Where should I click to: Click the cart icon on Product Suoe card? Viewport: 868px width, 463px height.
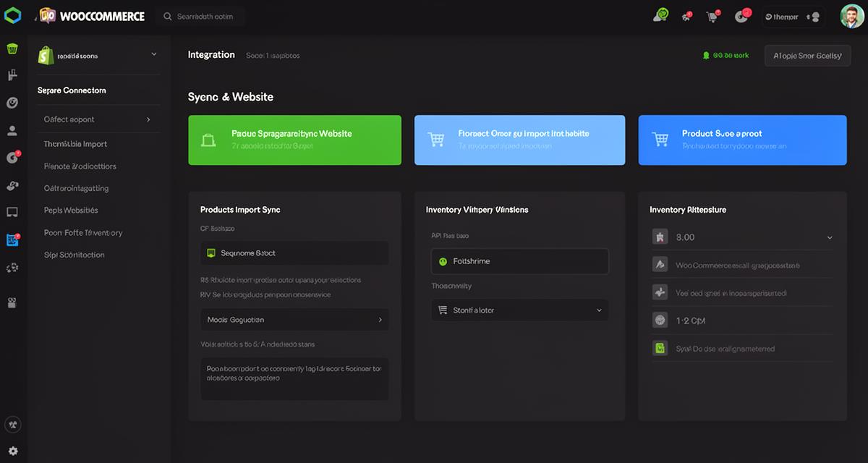660,139
